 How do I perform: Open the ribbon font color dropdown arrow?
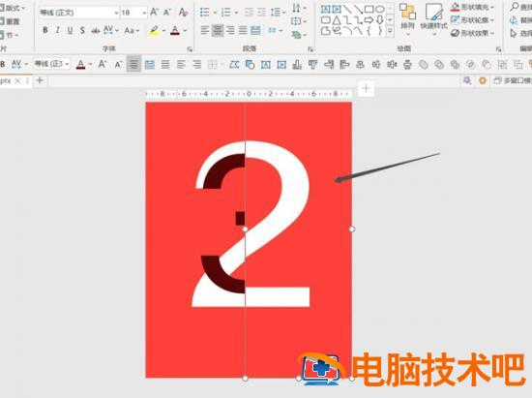185,31
